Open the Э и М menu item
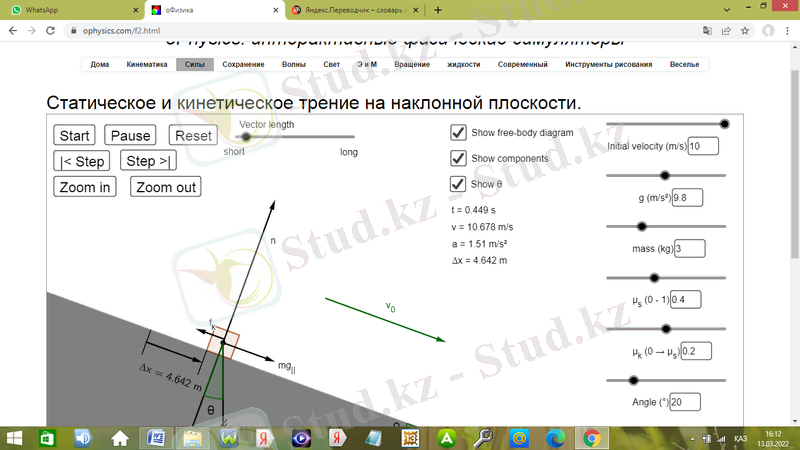This screenshot has height=450, width=800. [x=367, y=64]
